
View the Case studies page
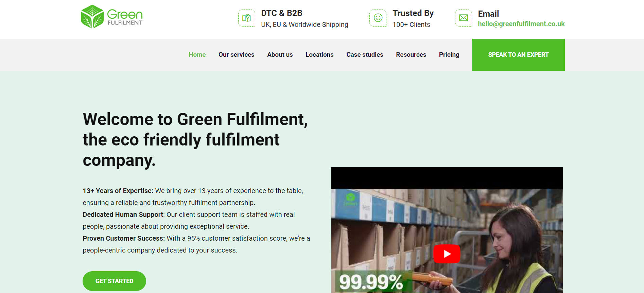(x=365, y=55)
